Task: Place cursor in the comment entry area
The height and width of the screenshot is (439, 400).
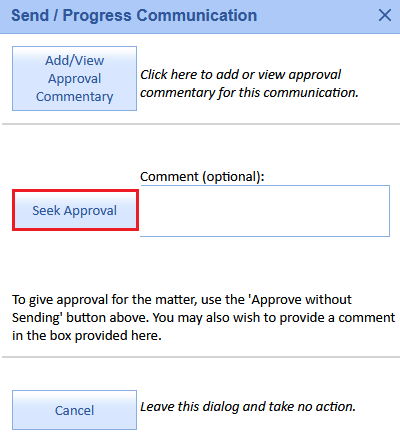Action: pos(265,211)
